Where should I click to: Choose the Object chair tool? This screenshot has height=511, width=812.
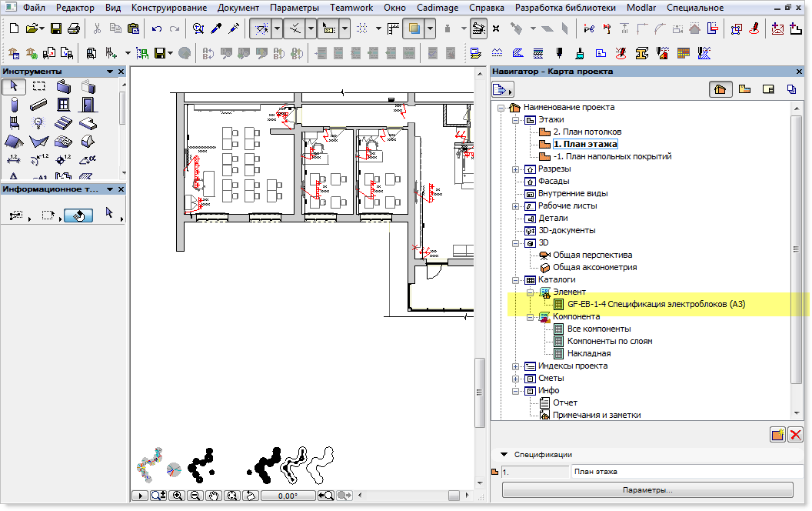tap(14, 123)
